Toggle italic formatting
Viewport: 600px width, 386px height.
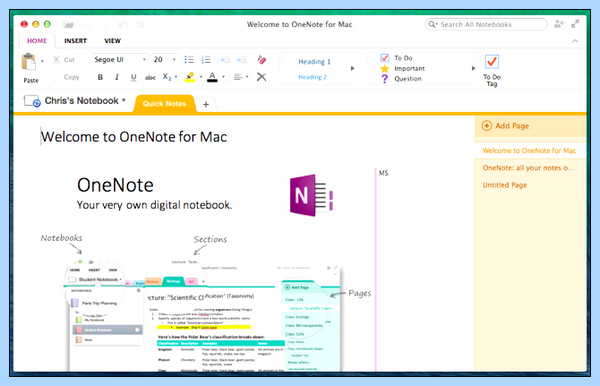117,77
